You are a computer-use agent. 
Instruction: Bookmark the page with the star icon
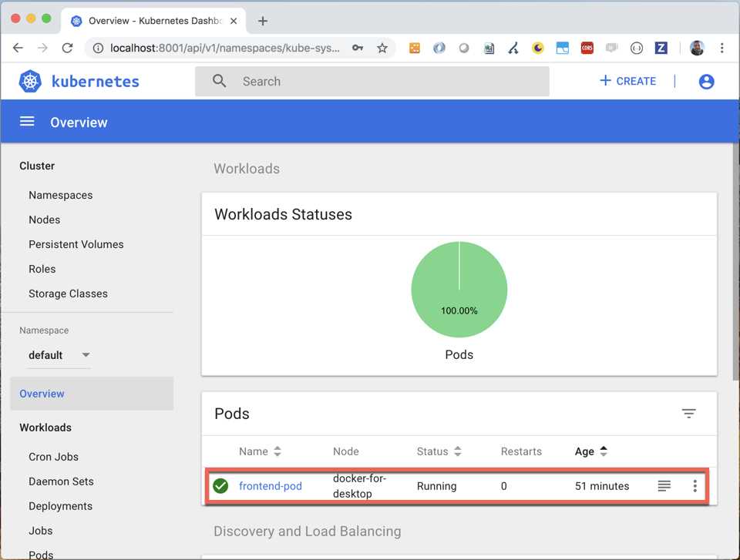(x=383, y=48)
